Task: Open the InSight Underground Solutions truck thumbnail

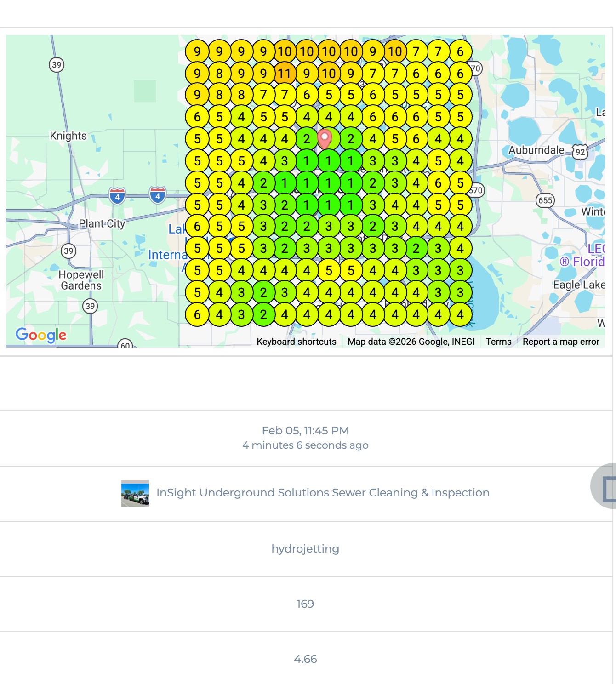Action: click(x=135, y=494)
